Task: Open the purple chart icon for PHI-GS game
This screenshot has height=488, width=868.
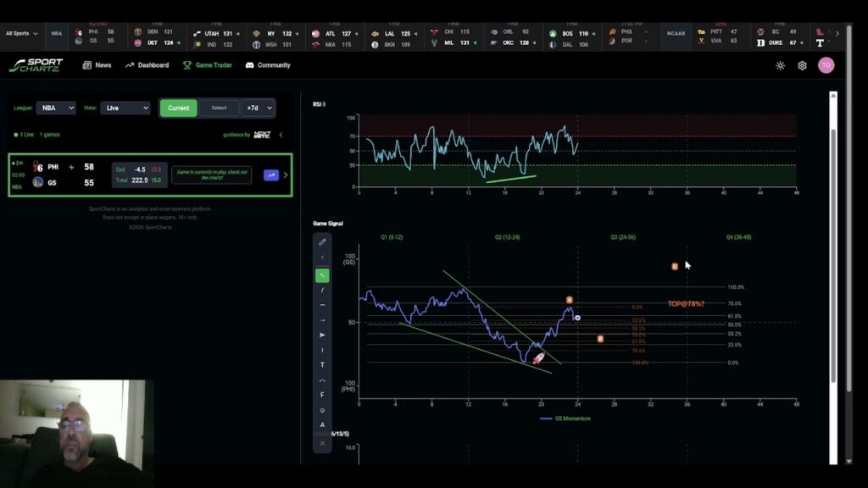Action: [271, 175]
